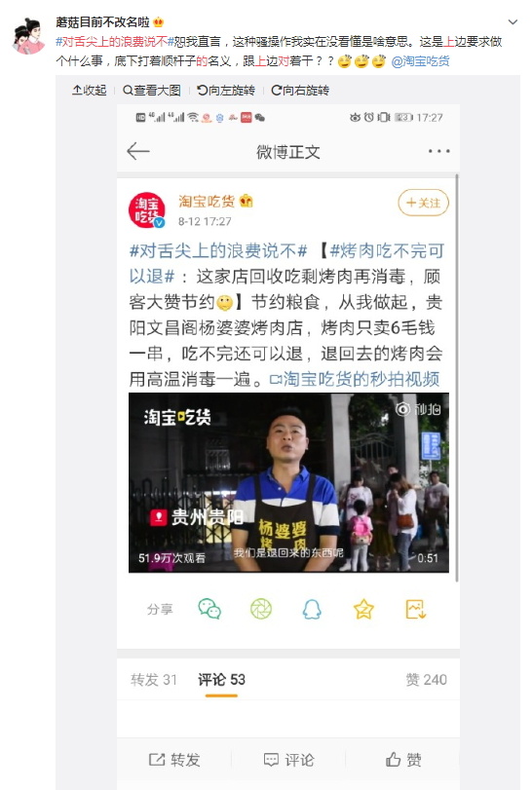Viewport: 532px width, 790px height.
Task: View the full-size image via 查看大图
Action: point(152,91)
